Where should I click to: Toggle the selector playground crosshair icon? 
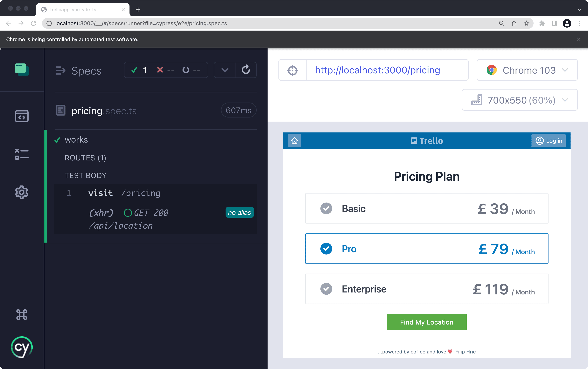click(292, 70)
